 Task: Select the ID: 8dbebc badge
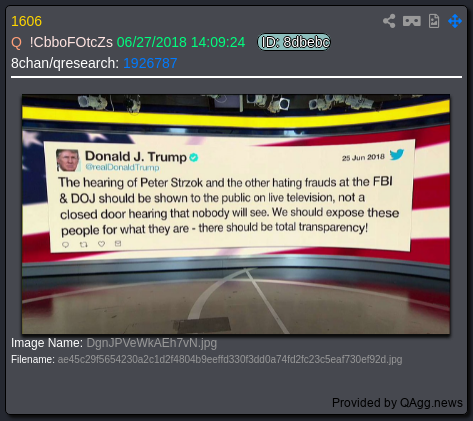294,42
